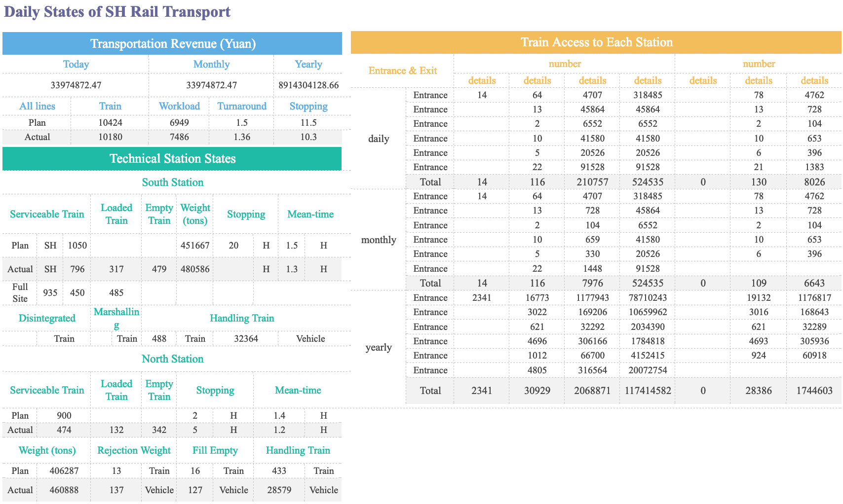Image resolution: width=843 pixels, height=504 pixels.
Task: Click the Handling Train label for North Station
Action: click(298, 450)
